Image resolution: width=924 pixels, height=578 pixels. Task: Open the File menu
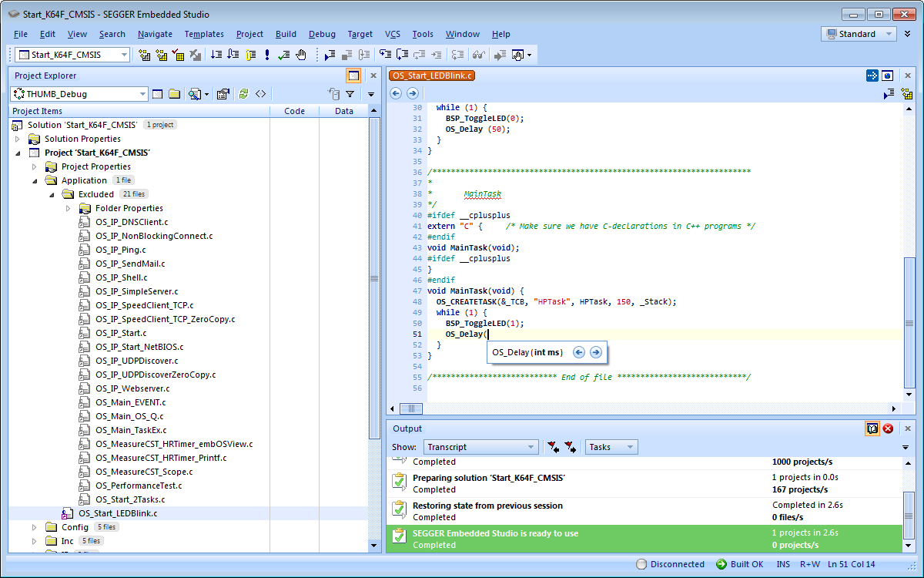pyautogui.click(x=21, y=34)
